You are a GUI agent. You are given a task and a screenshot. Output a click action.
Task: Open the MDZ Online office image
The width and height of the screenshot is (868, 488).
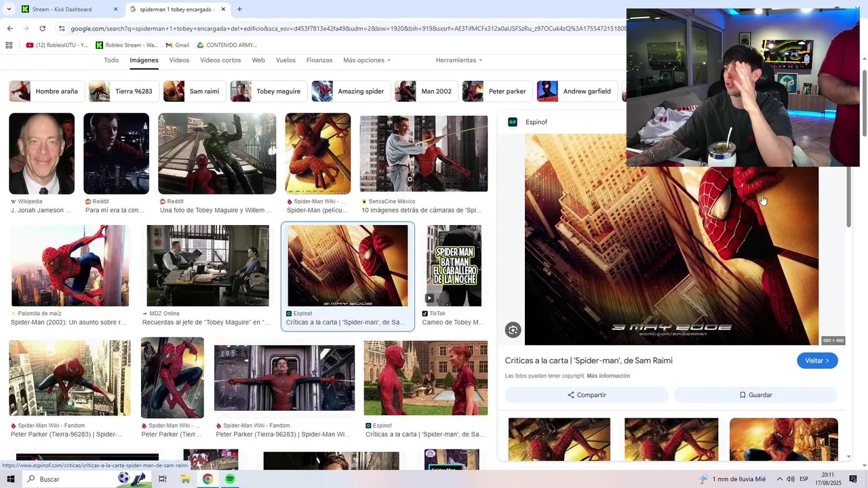click(208, 266)
